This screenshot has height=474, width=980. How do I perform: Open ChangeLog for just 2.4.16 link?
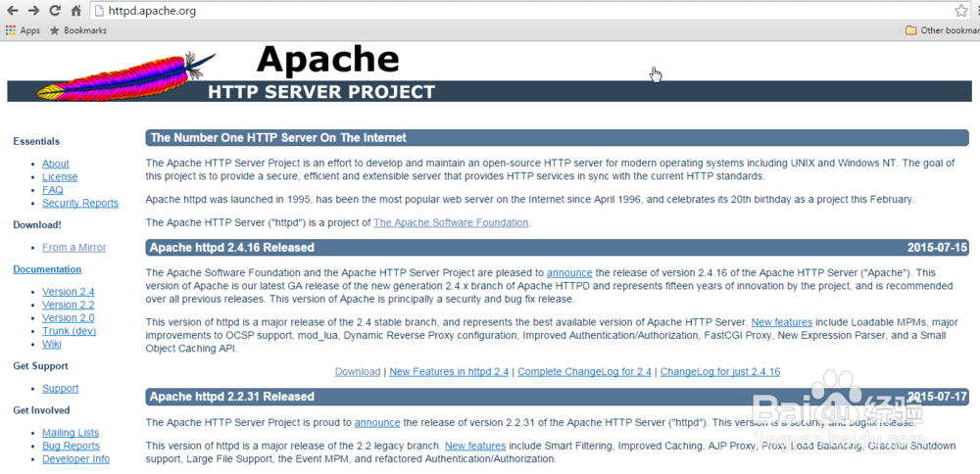click(720, 371)
